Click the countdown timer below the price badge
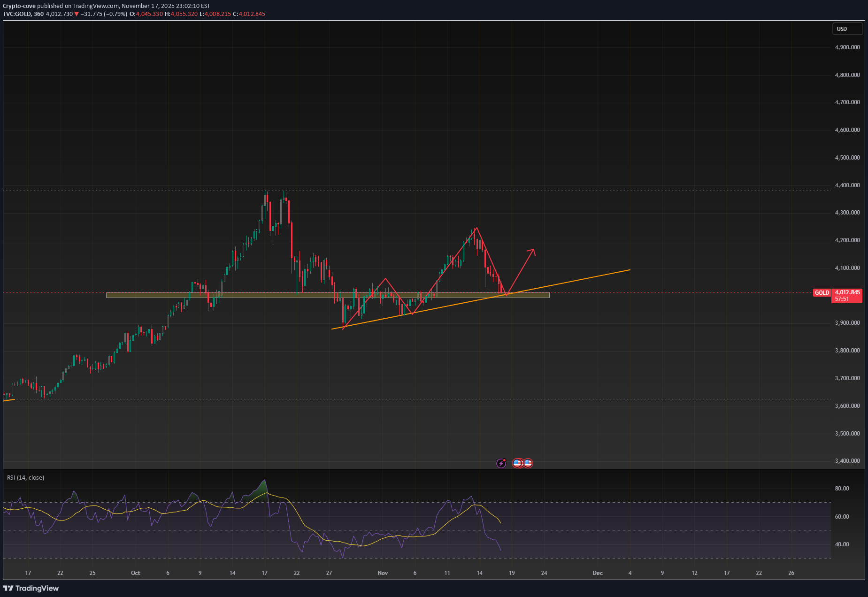Viewport: 868px width, 597px height. (843, 299)
